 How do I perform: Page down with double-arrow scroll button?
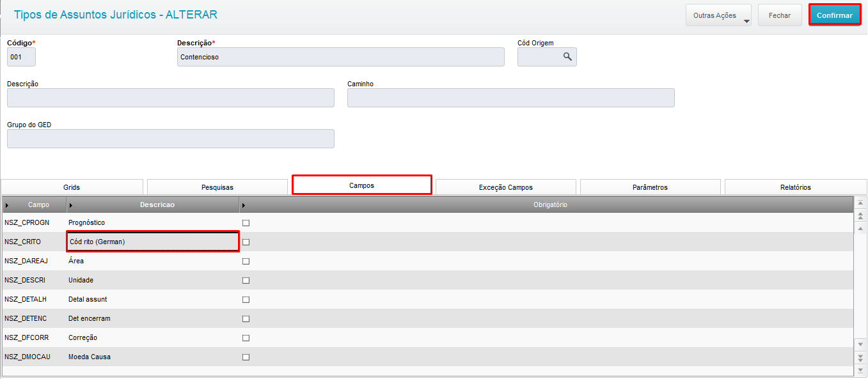pos(860,357)
